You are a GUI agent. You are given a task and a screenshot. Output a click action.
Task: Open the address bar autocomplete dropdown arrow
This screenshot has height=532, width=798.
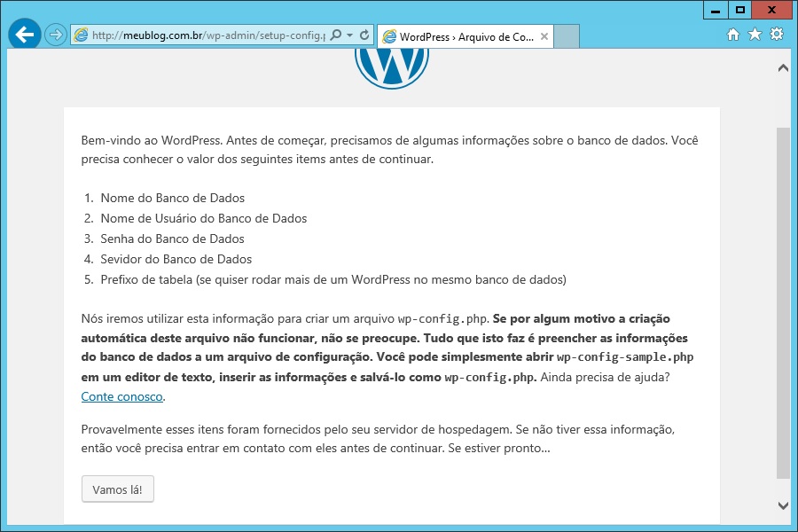pyautogui.click(x=349, y=35)
